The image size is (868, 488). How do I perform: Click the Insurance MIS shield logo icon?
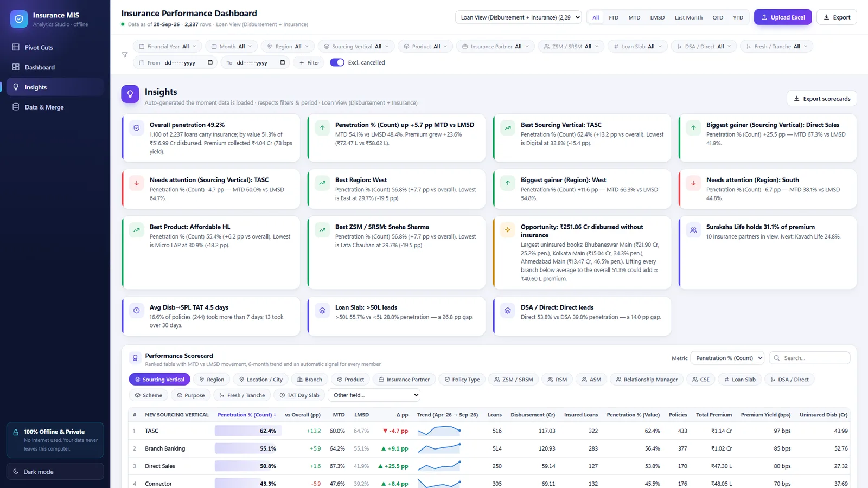tap(19, 19)
